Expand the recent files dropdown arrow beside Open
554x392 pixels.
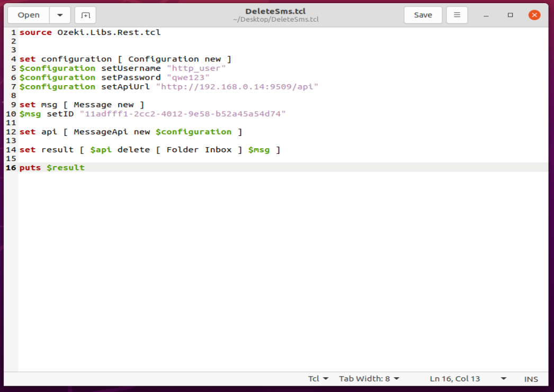click(60, 15)
